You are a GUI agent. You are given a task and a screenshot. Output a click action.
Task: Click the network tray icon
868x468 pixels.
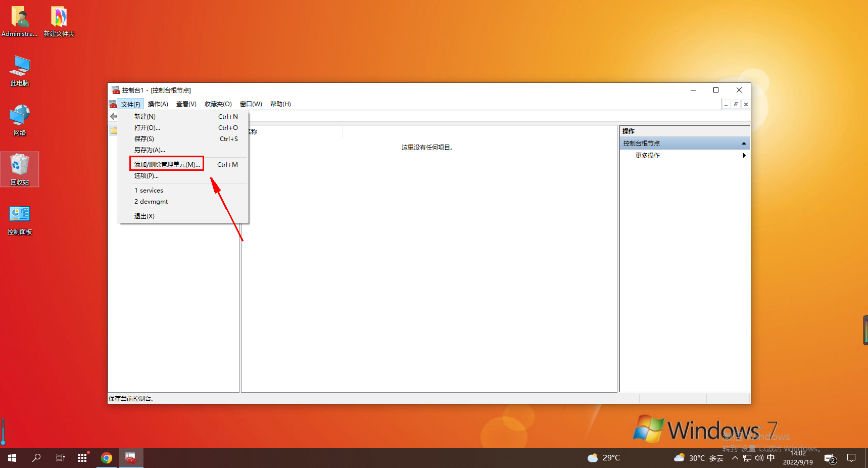click(747, 458)
